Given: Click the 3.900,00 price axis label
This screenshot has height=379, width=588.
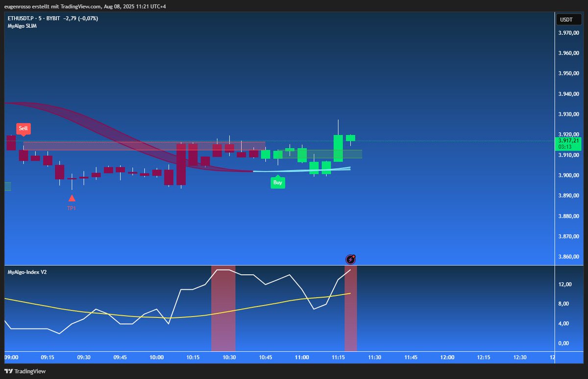Looking at the screenshot, I should coord(568,175).
